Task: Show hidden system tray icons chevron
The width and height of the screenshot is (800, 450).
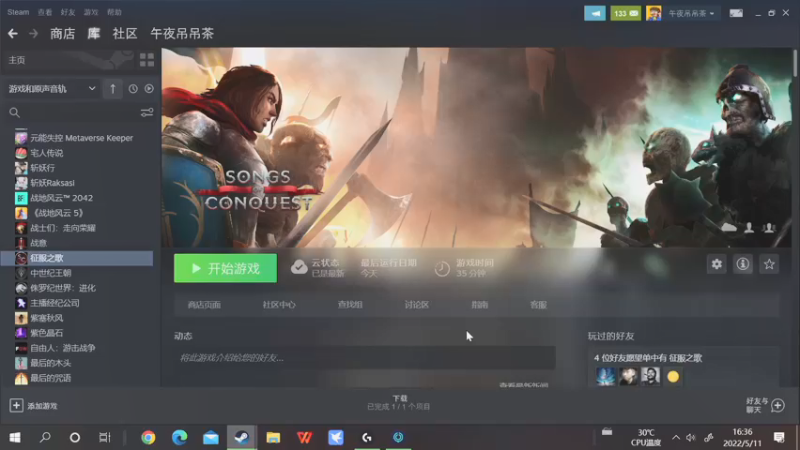Action: coord(676,437)
